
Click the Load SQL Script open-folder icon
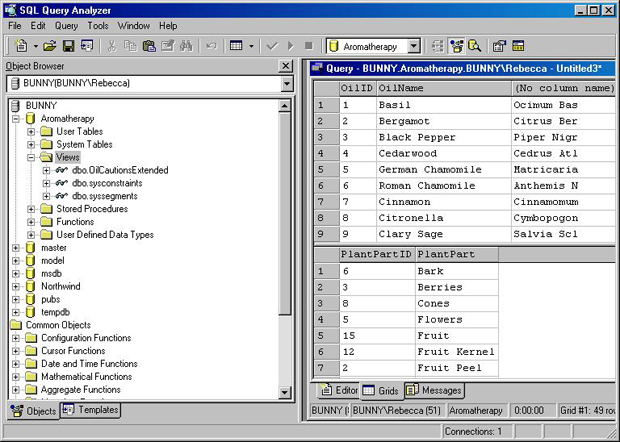point(50,46)
